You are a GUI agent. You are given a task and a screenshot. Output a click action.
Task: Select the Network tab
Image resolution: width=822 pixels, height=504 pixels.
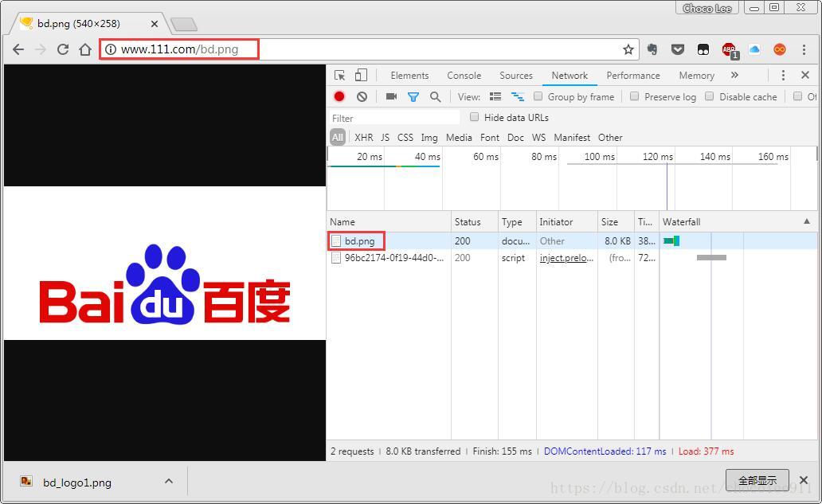[x=570, y=76]
